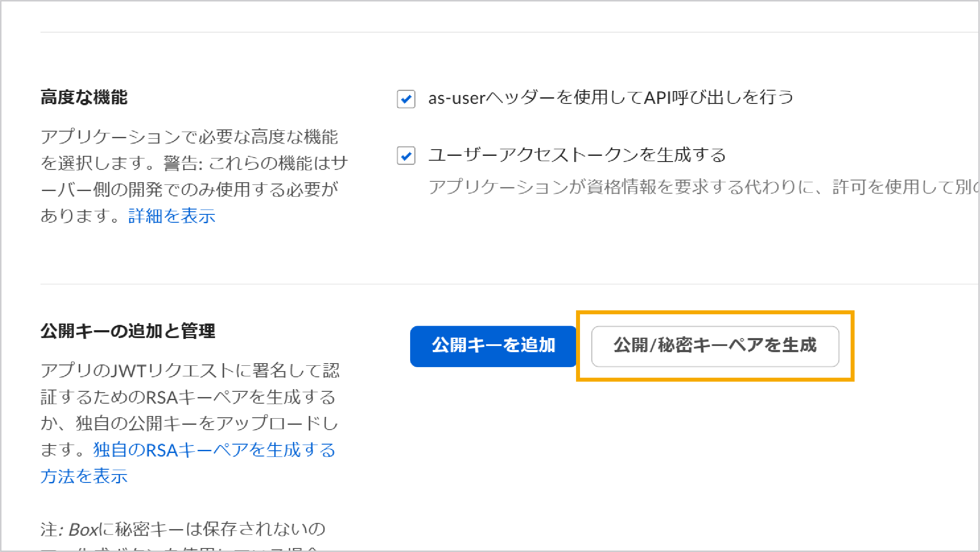
Task: Click the アプリのJWTリクエストに署名 description paragraph
Action: click(x=190, y=423)
